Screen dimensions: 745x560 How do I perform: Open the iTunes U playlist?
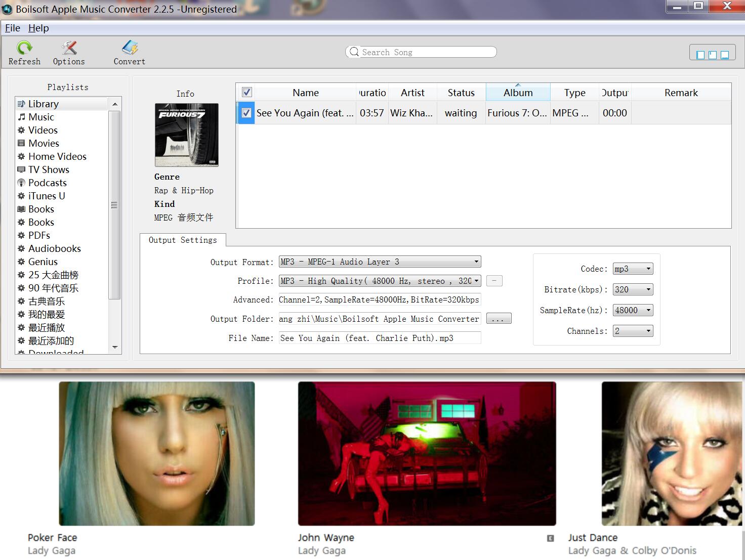(21, 196)
